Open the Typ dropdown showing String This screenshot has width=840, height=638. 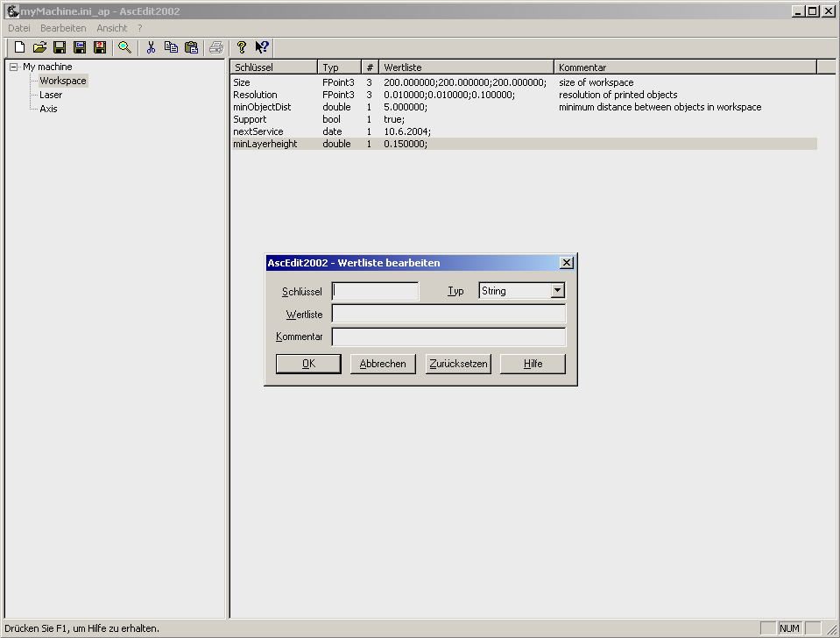558,291
